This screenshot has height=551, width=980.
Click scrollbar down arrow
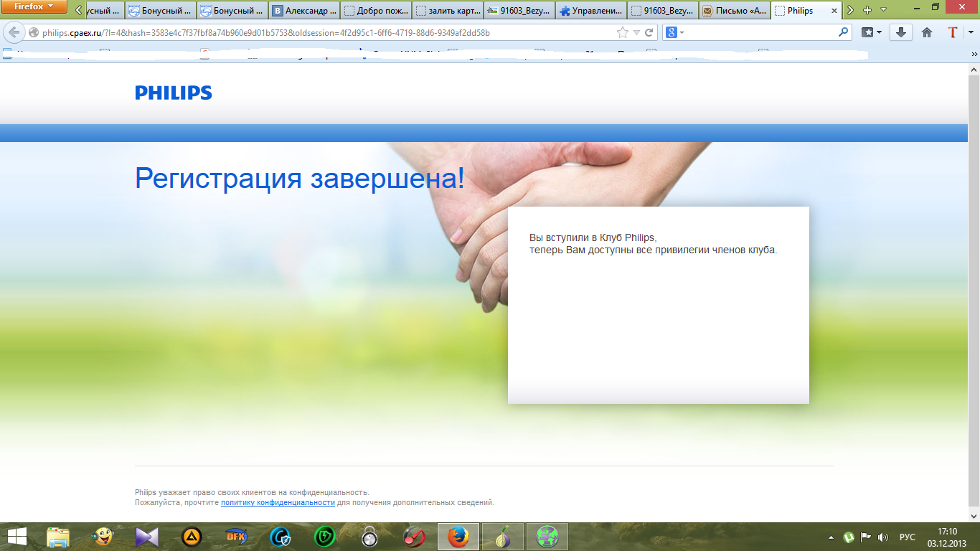pos(974,517)
